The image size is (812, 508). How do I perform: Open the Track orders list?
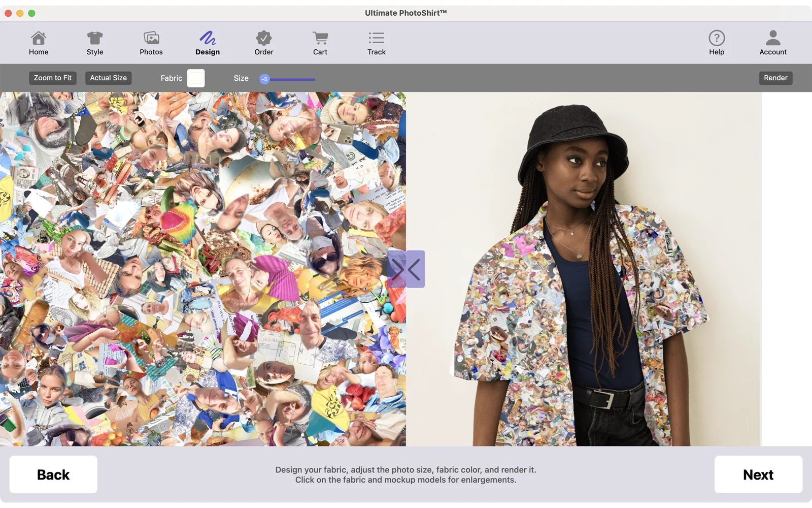tap(377, 43)
